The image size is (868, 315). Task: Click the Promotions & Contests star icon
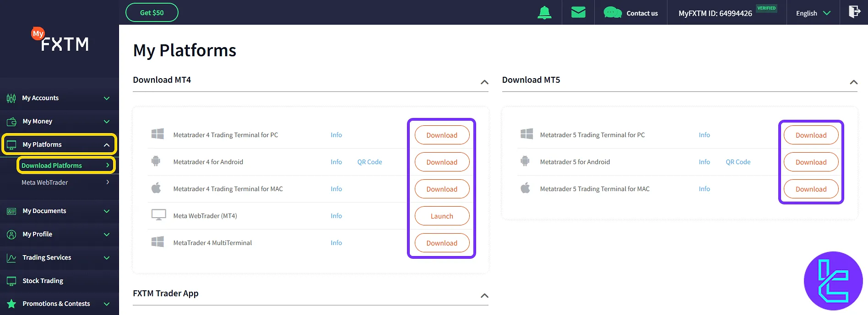coord(11,304)
